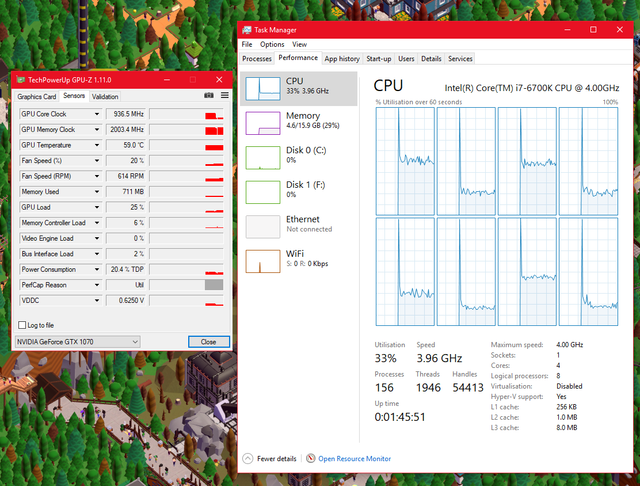Click the first logical processor utilisation graph
The width and height of the screenshot is (640, 486).
coord(405,161)
